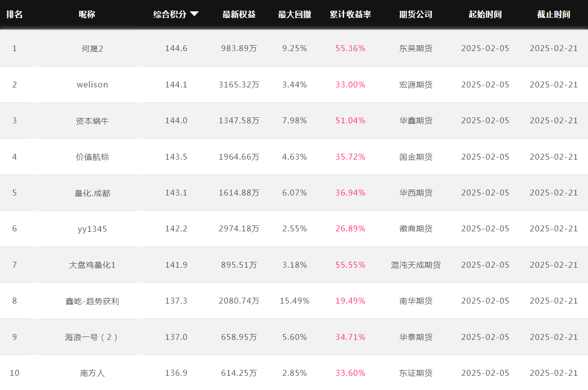Select end date in 南方人 row

point(554,373)
